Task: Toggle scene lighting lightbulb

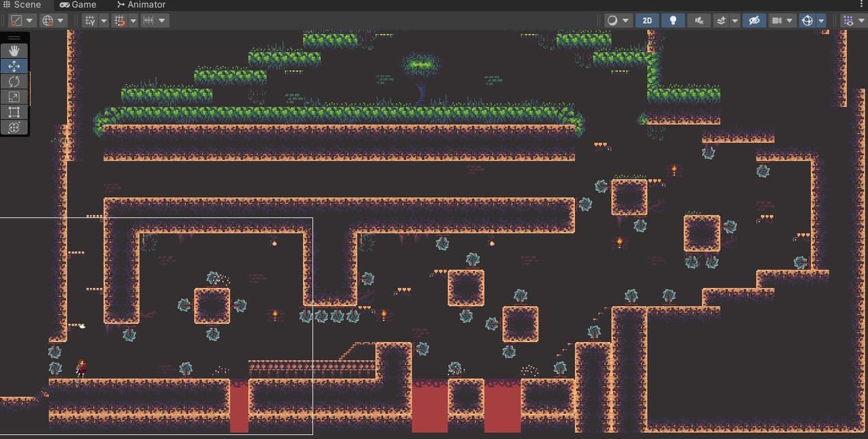Action: pyautogui.click(x=673, y=20)
